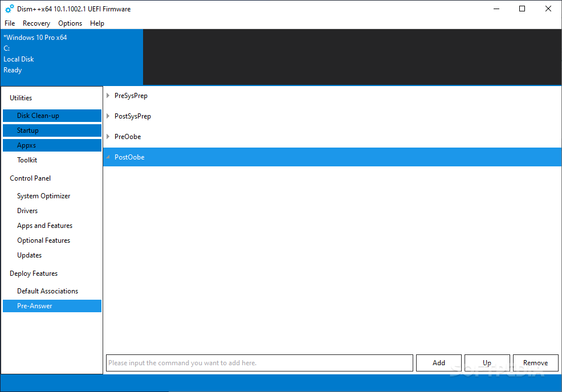Close the Dism++ window
The image size is (562, 392).
pos(548,9)
